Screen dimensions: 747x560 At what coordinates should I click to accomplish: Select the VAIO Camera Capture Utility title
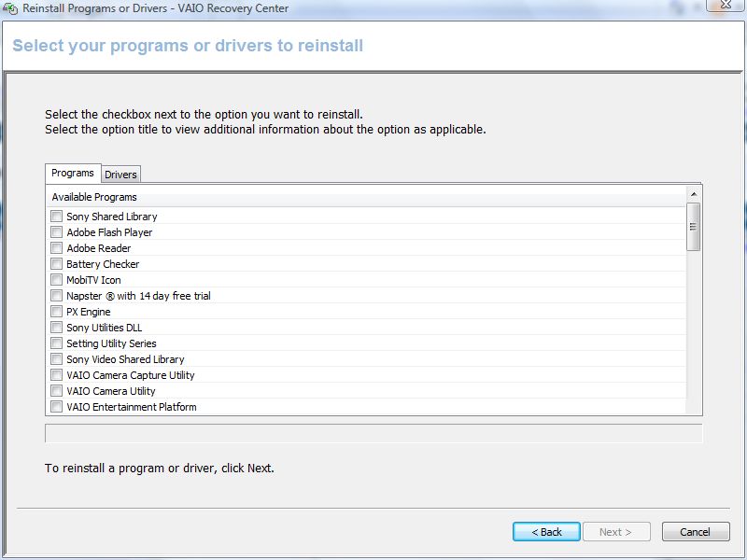(x=131, y=375)
